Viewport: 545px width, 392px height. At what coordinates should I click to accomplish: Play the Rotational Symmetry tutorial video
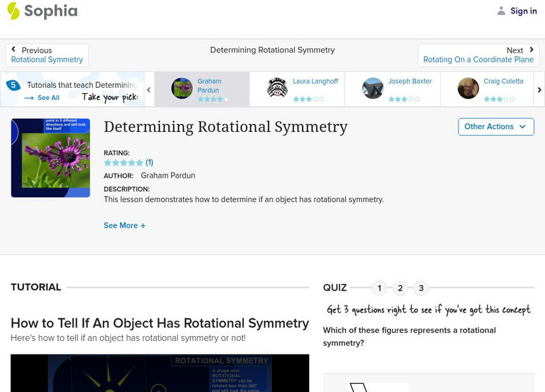coord(159,373)
